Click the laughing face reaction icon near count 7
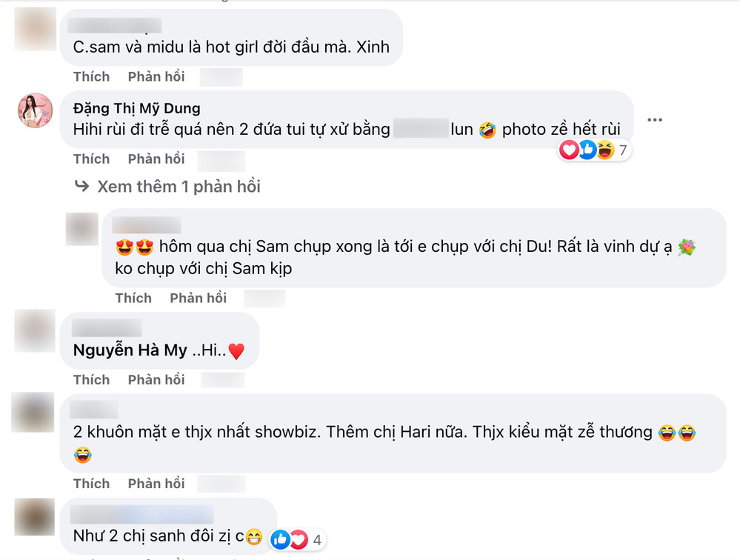 606,150
